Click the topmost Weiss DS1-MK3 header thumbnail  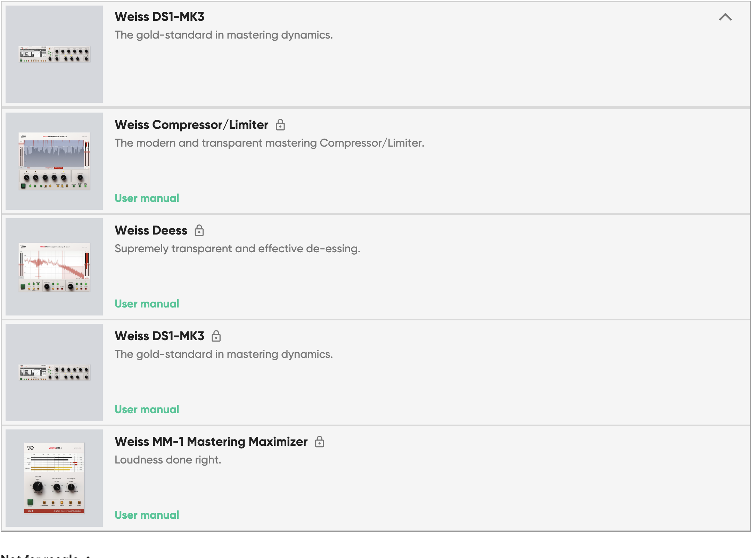[x=54, y=54]
